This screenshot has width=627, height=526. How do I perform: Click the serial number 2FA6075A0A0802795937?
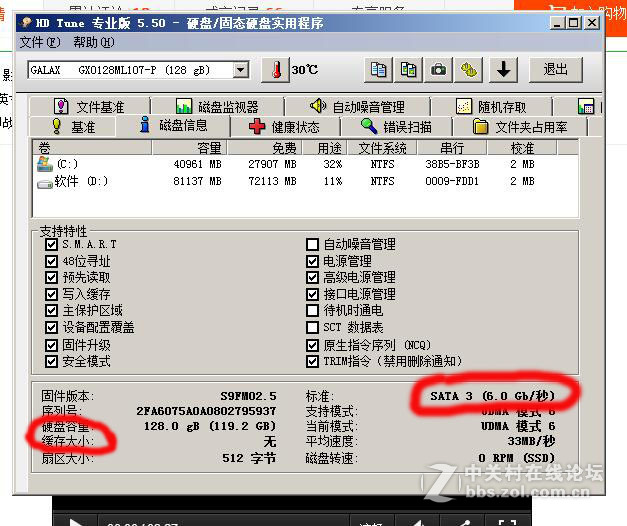[x=206, y=411]
